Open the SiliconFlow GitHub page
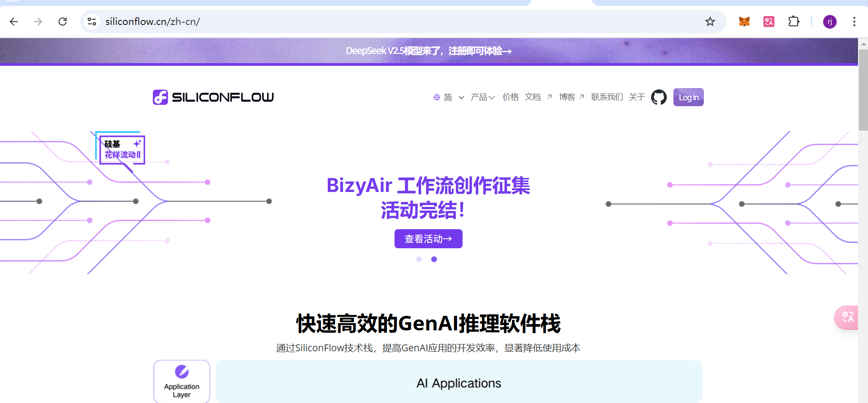Screen dimensions: 868x403 (659, 97)
